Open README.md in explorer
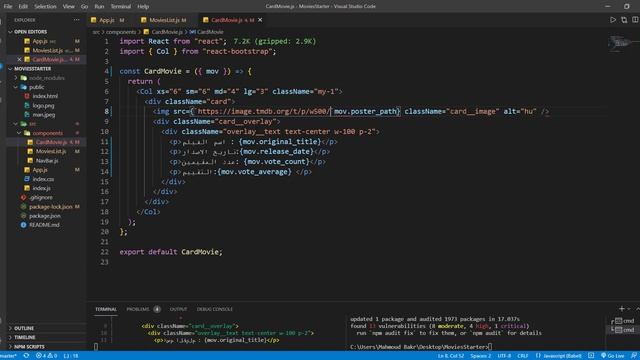The width and height of the screenshot is (640, 360). (46, 225)
